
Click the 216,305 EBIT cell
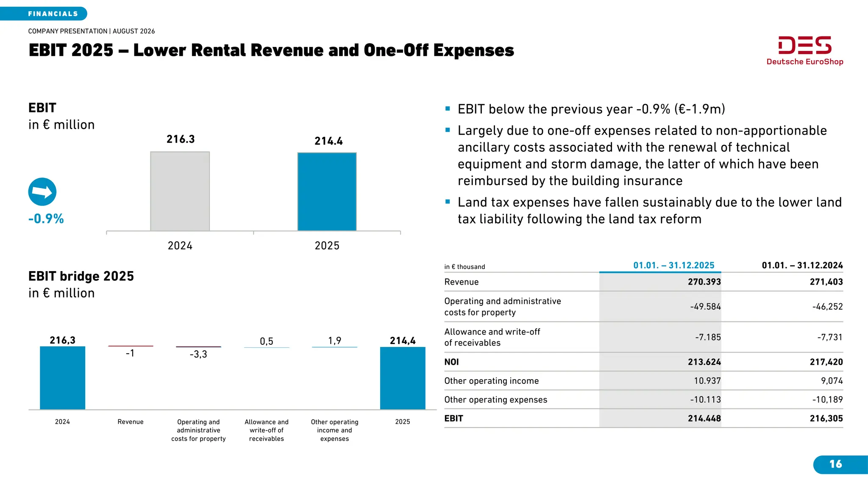[826, 419]
